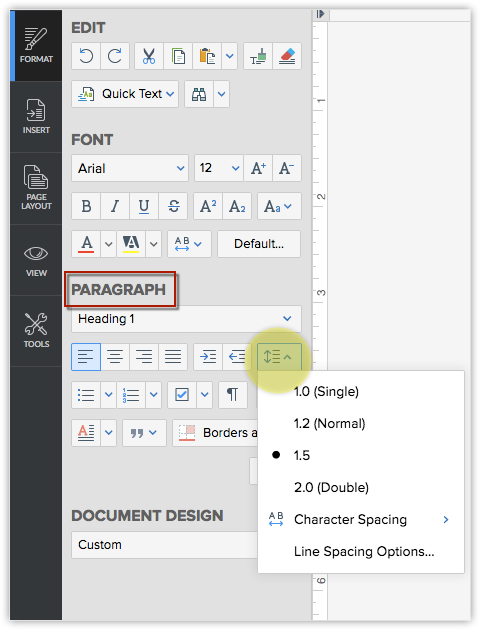
Task: Switch to the Insert sidebar tab
Action: click(36, 117)
